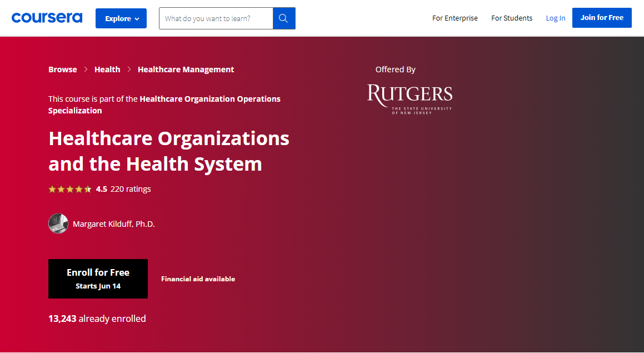Click the magnifying glass search icon
The height and width of the screenshot is (353, 644).
click(x=283, y=18)
